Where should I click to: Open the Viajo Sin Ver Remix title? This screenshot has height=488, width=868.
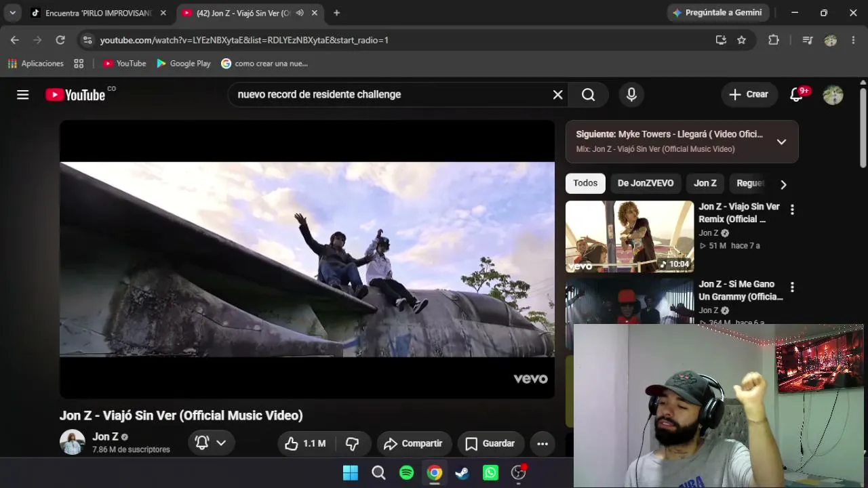click(739, 213)
